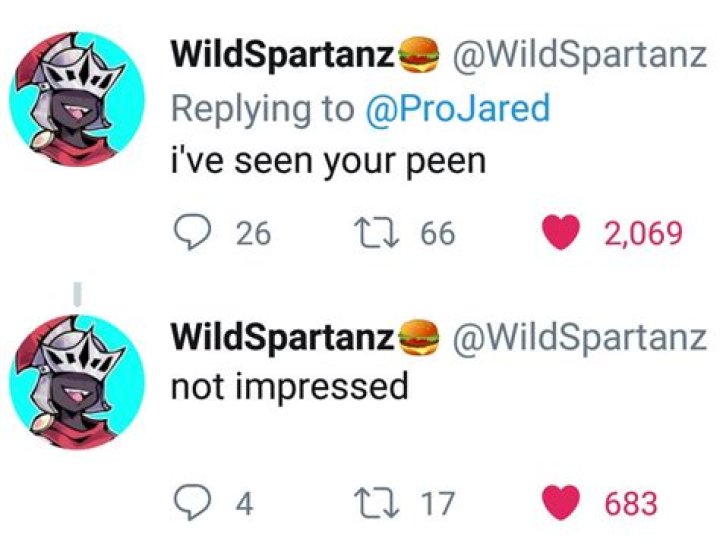Open the "not impressed" tweet text
720x545 pixels.
click(290, 385)
